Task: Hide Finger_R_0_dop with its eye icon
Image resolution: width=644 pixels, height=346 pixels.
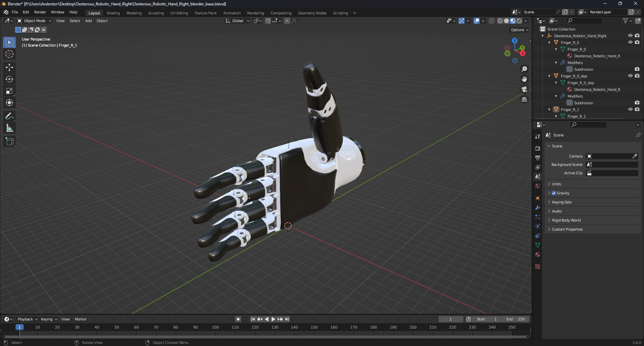Action: pyautogui.click(x=630, y=76)
